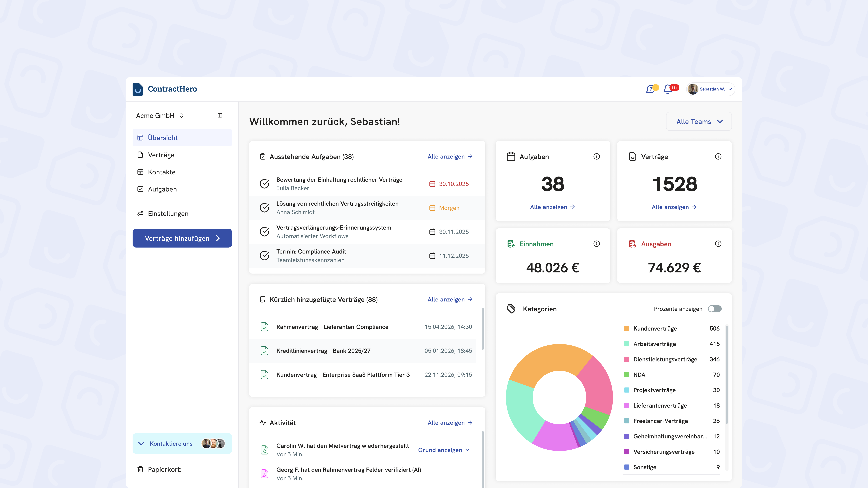Mark the Compliance Audit task as done

264,256
